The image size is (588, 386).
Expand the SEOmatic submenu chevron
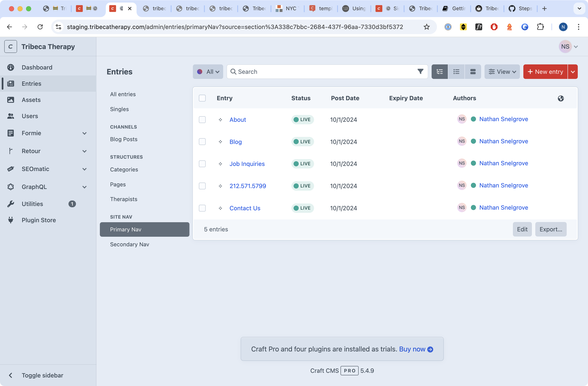pyautogui.click(x=84, y=169)
